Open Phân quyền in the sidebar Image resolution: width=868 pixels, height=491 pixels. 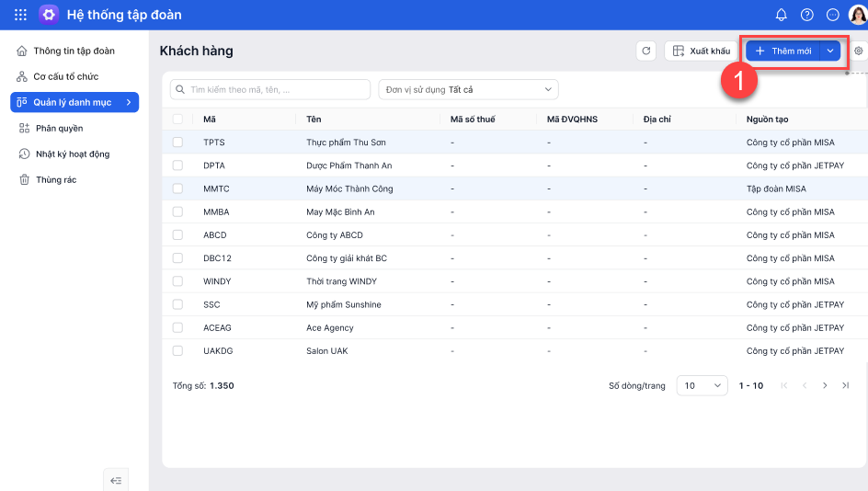[59, 129]
